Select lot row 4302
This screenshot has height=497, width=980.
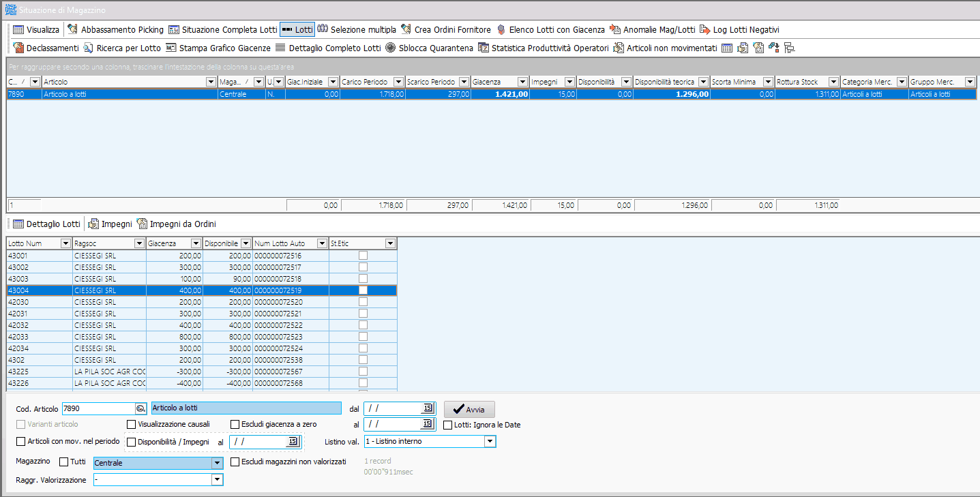pos(202,359)
